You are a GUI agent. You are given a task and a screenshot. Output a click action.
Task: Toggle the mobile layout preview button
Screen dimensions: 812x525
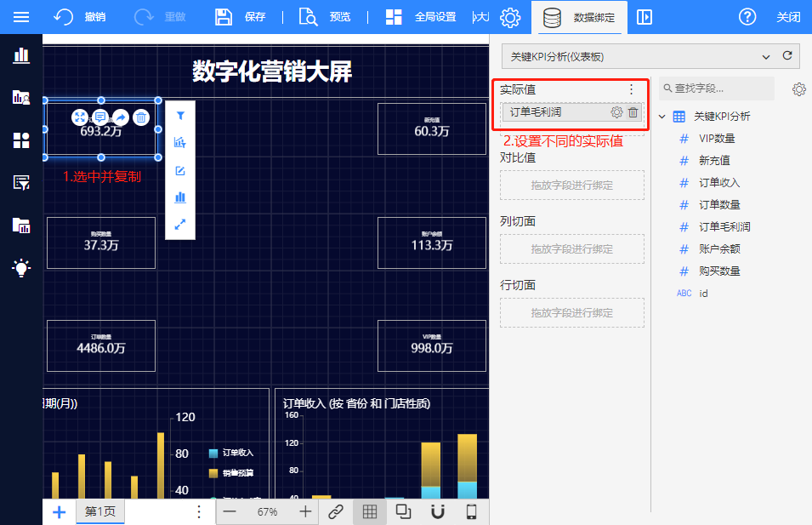[x=472, y=511]
